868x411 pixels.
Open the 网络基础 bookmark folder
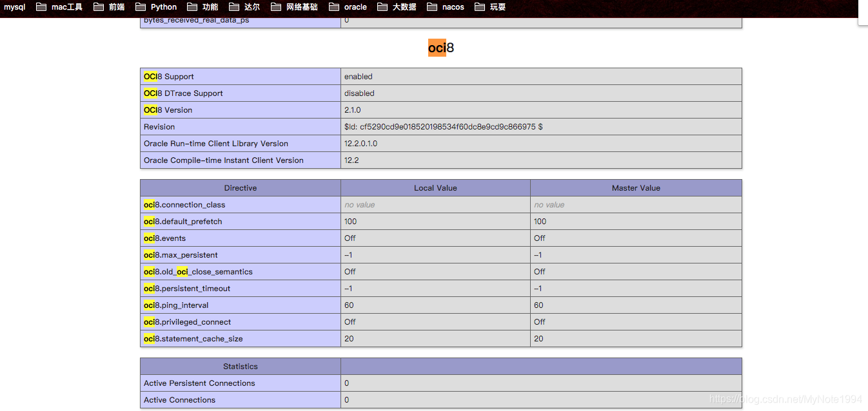pyautogui.click(x=294, y=7)
